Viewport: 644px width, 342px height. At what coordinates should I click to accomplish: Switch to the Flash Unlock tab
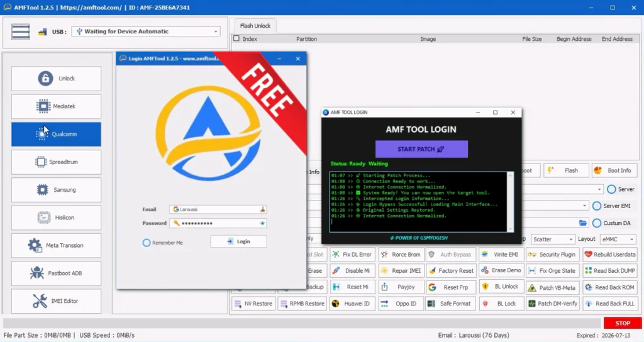click(255, 26)
